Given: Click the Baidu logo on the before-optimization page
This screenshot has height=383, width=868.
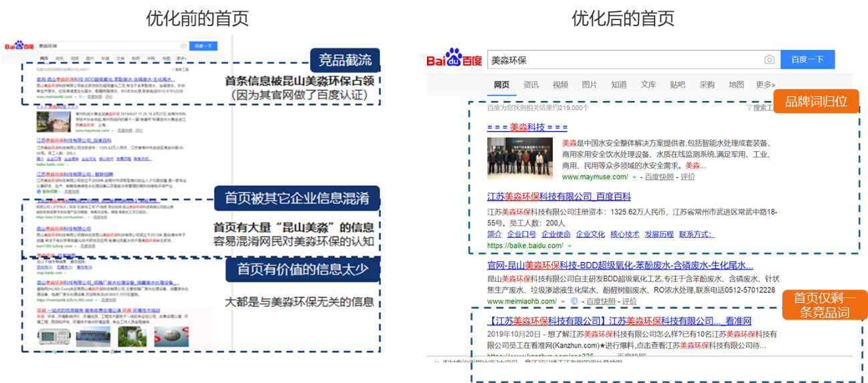Looking at the screenshot, I should (x=19, y=45).
